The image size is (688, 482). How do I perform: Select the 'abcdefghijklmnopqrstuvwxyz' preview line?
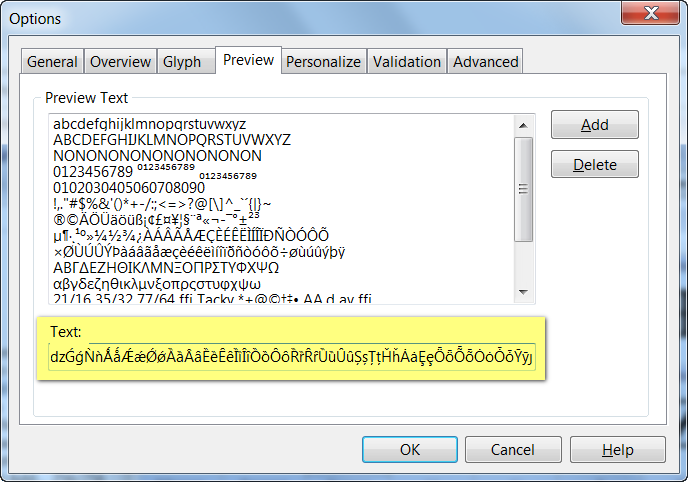point(150,124)
